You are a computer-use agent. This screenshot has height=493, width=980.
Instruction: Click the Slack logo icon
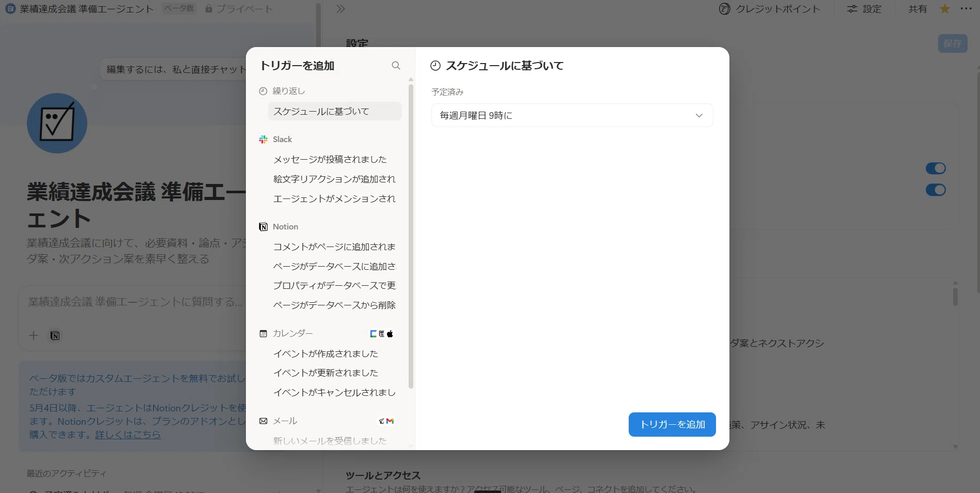click(x=263, y=140)
